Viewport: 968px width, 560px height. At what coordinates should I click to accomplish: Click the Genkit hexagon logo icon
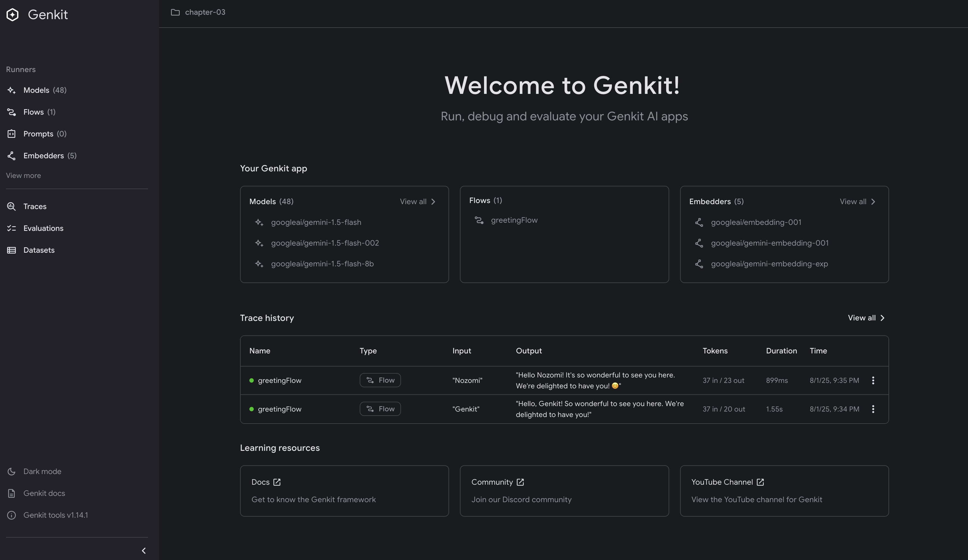click(x=12, y=14)
